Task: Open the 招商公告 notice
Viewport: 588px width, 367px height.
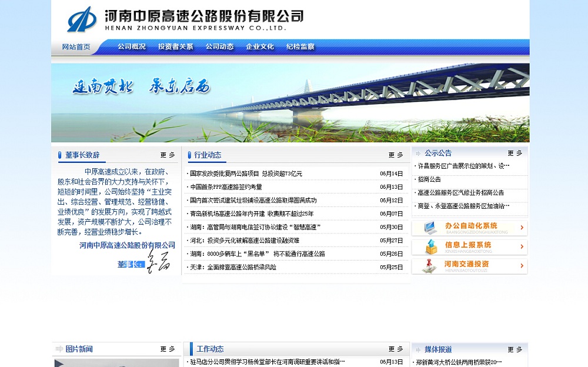Action: 429,179
